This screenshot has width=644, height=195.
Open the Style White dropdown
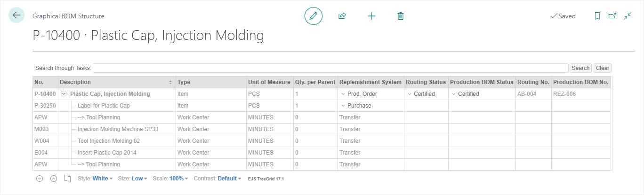point(102,179)
